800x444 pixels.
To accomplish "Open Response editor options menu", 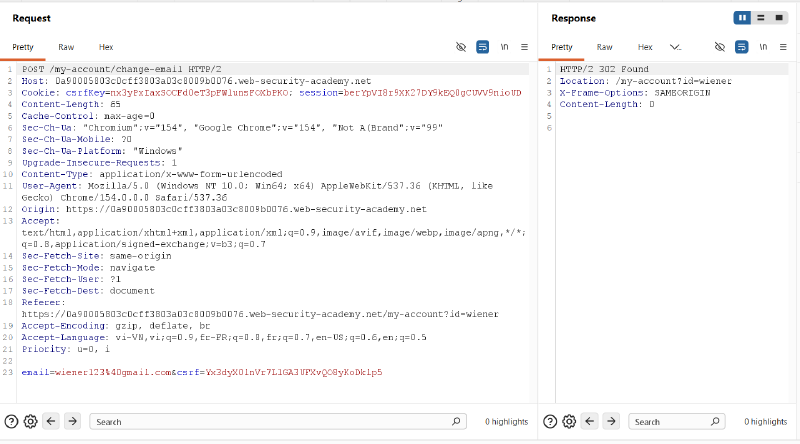I will point(783,47).
